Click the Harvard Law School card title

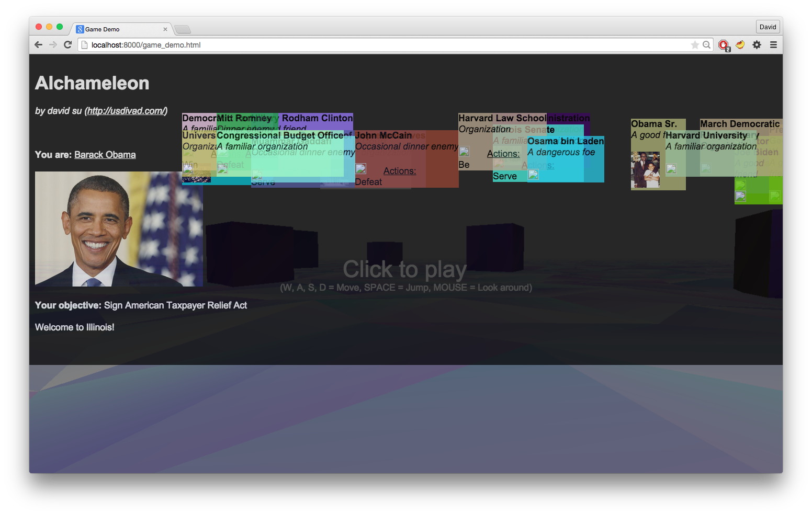502,118
